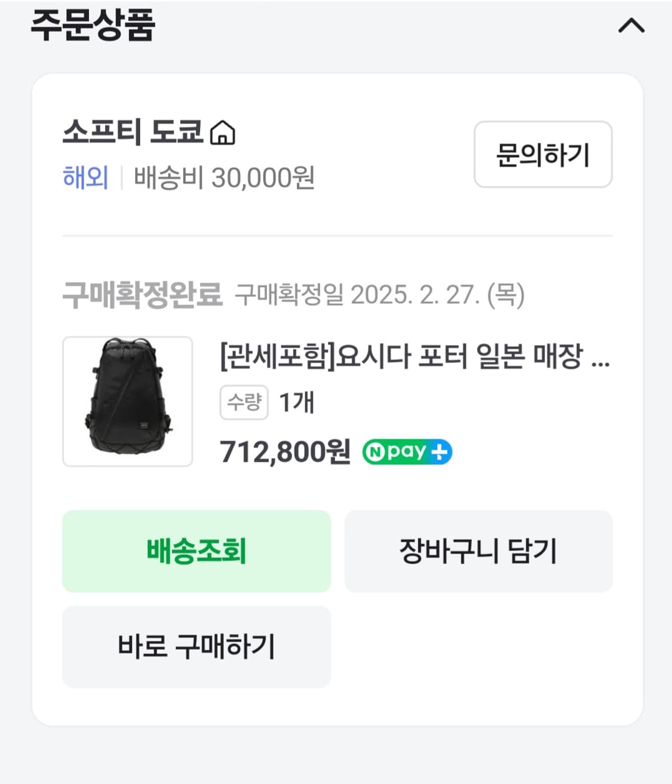Tap the 712,800원 price
The width and height of the screenshot is (672, 784).
[285, 452]
